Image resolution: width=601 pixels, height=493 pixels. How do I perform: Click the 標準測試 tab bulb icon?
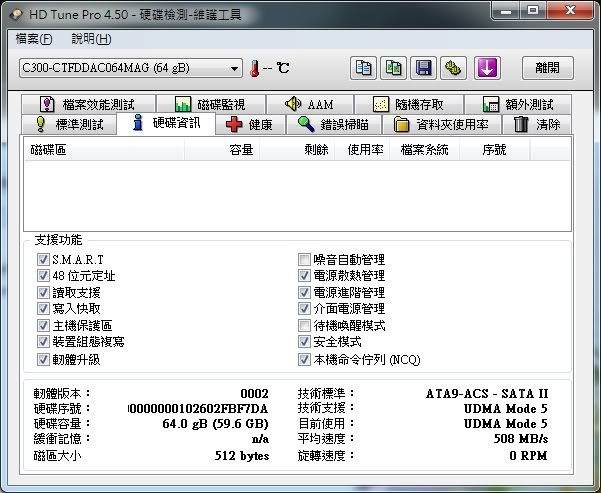click(41, 124)
